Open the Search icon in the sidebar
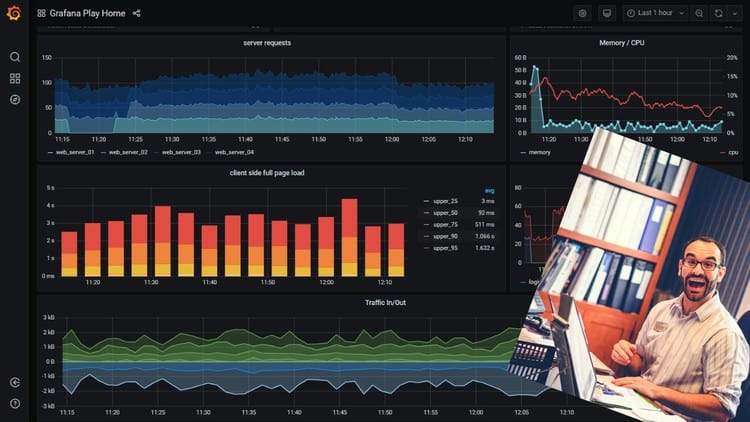Screen dimensions: 750x422 pos(15,57)
